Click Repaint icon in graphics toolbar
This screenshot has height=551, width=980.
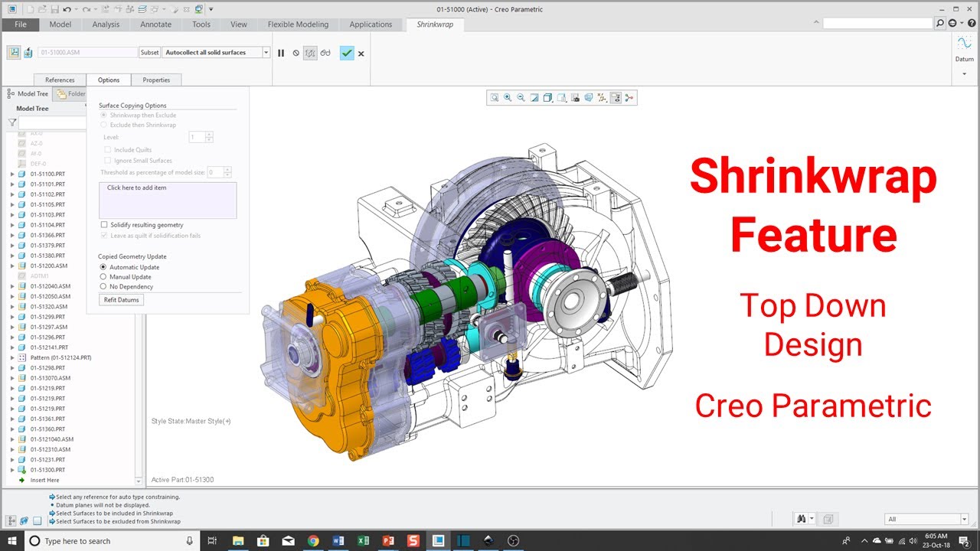tap(534, 97)
